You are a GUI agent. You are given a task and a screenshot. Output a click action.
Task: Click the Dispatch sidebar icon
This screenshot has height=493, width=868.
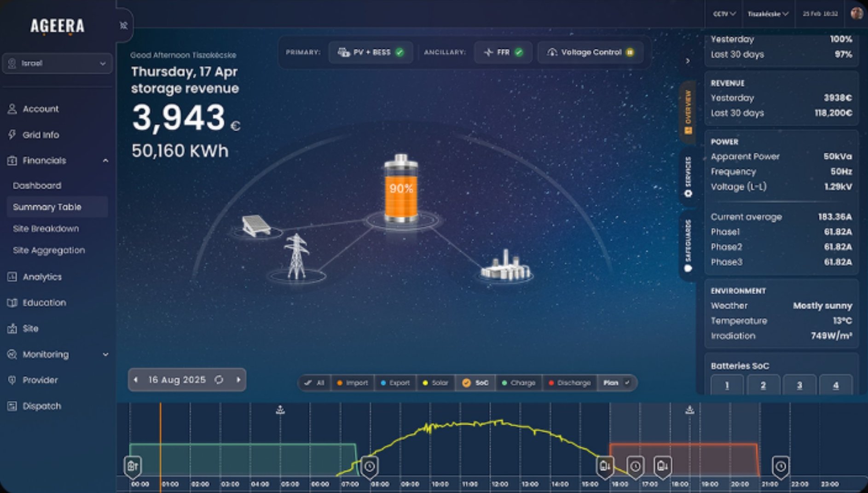click(12, 406)
